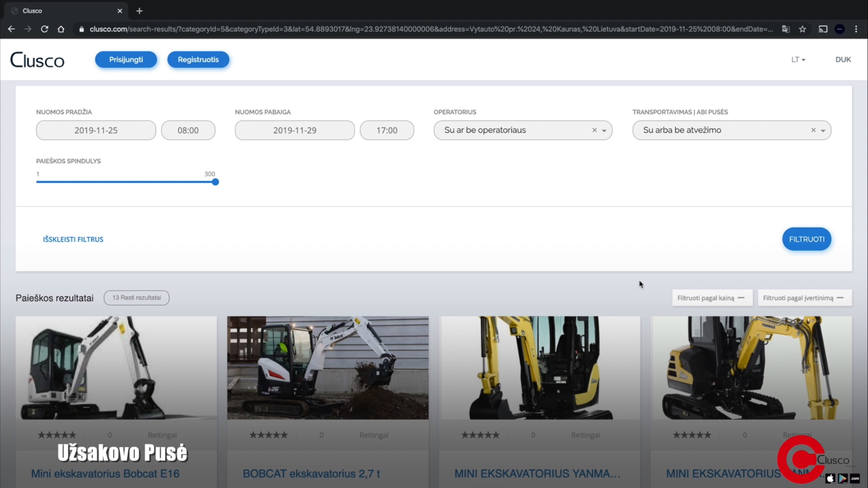Click the end time 17:00 field
Screen dimensions: 868x488
(x=387, y=130)
